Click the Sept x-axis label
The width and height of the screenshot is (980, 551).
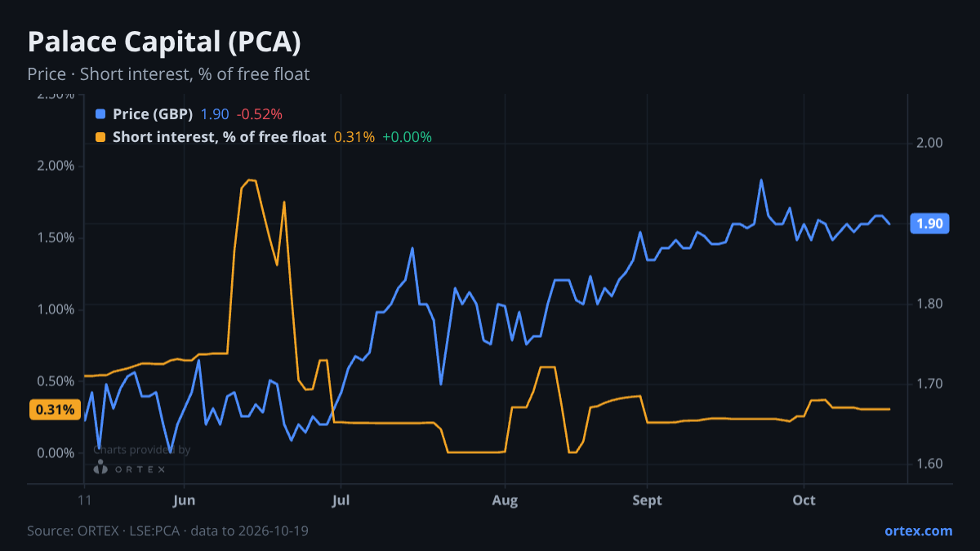pyautogui.click(x=647, y=500)
